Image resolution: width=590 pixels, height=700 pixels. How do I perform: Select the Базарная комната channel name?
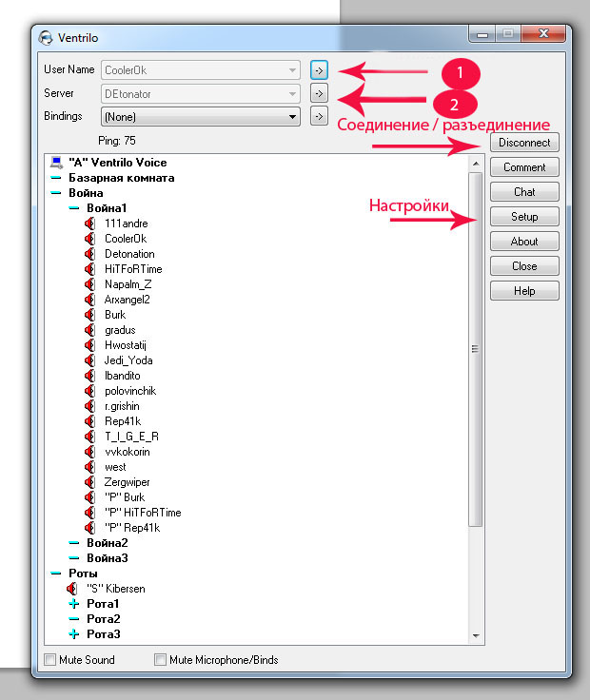click(122, 178)
